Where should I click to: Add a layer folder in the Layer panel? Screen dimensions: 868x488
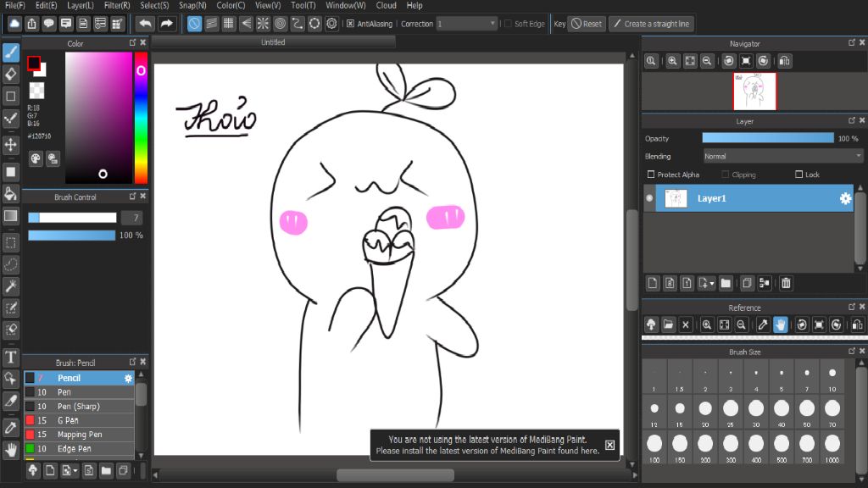click(726, 283)
